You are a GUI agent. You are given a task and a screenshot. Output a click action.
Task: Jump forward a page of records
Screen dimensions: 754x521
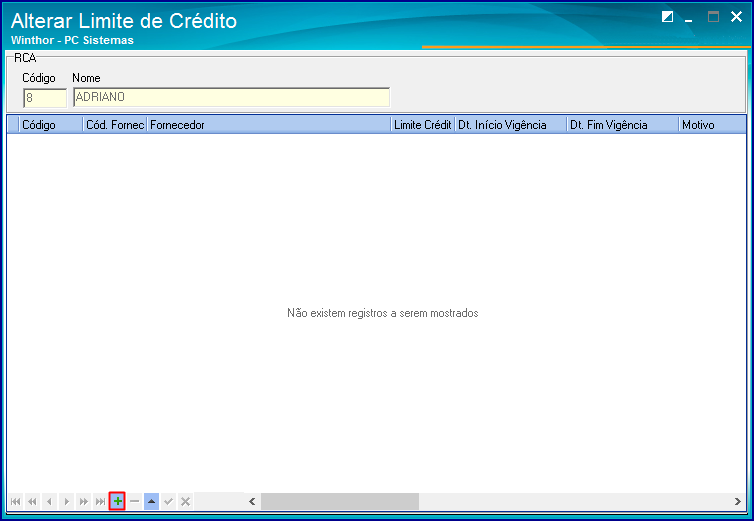[x=84, y=501]
